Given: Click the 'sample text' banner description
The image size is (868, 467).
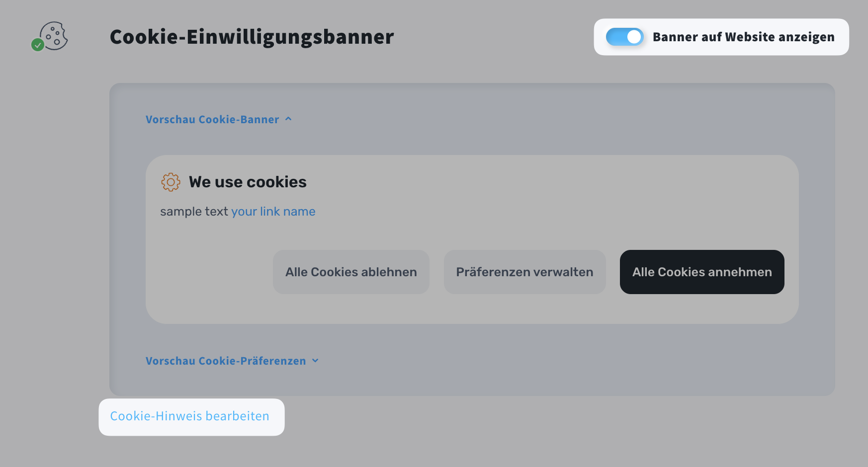Looking at the screenshot, I should tap(194, 212).
